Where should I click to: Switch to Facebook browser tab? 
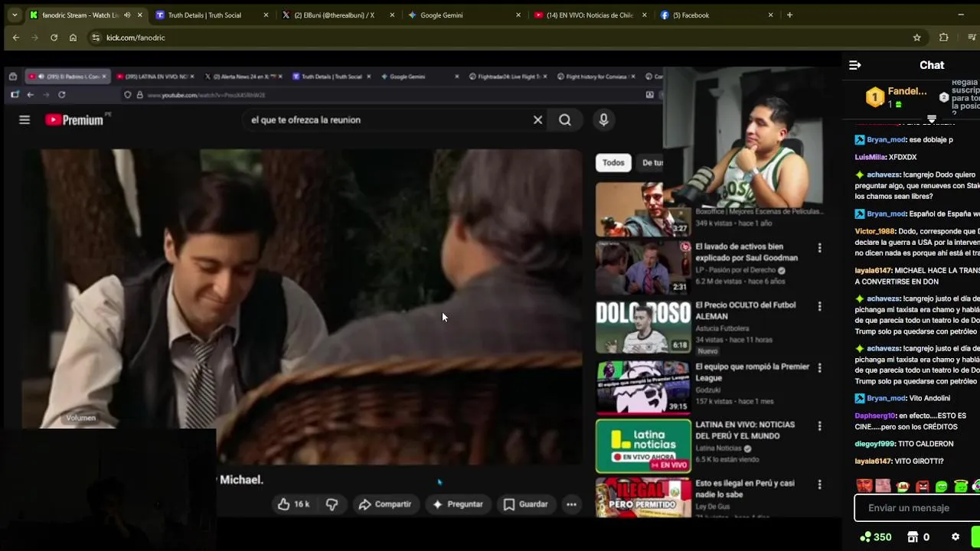716,15
